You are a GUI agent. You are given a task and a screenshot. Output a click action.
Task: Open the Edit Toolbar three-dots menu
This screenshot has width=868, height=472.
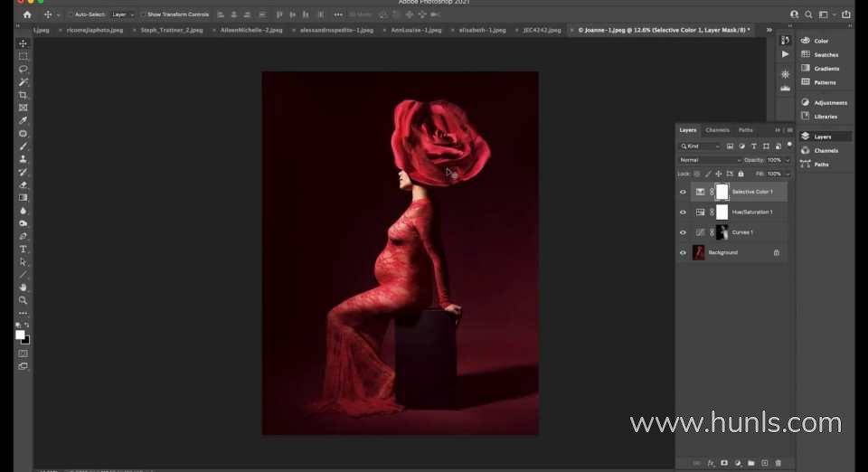click(x=23, y=313)
